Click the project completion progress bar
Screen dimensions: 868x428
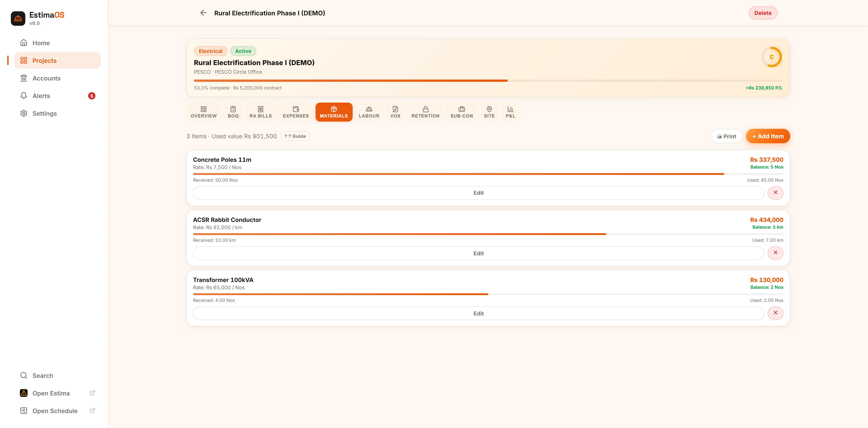click(x=488, y=80)
